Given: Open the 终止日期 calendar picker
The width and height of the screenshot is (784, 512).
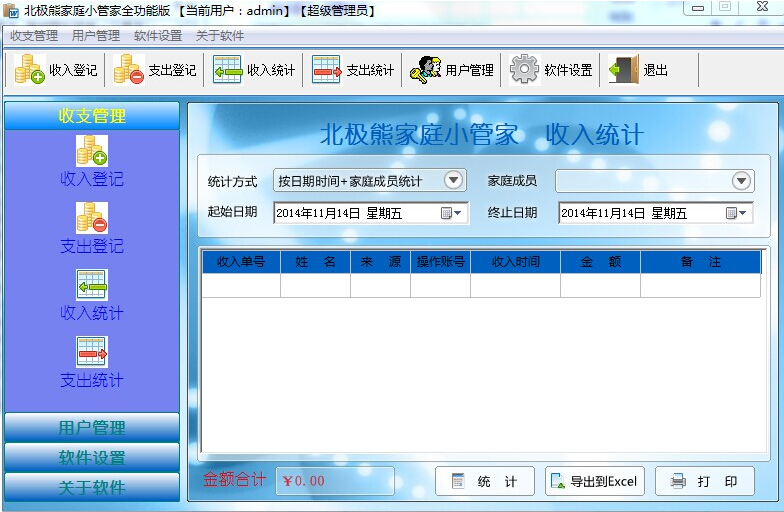Looking at the screenshot, I should point(736,214).
